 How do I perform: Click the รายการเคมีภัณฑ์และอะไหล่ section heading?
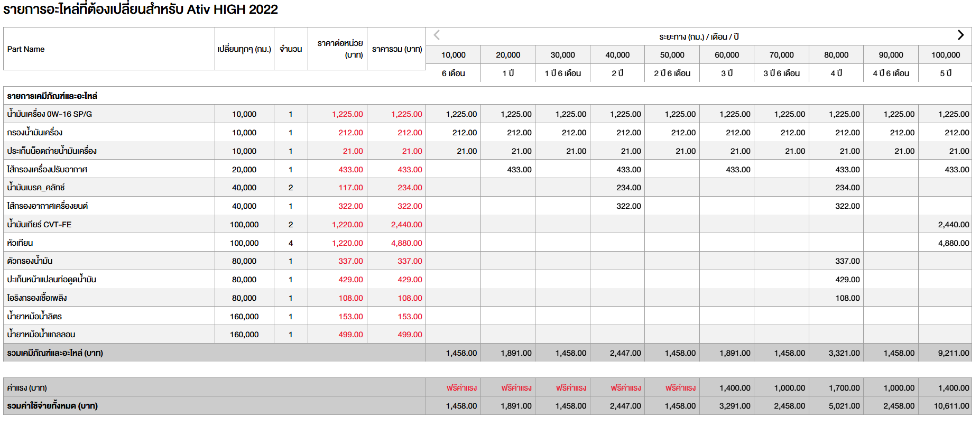coord(52,96)
